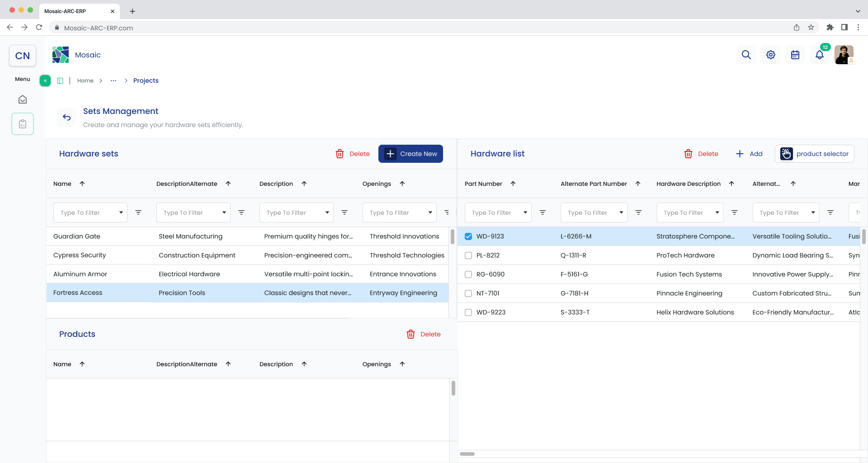Screen dimensions: 868x463
Task: Check the PL-8212 row checkbox
Action: pos(468,255)
